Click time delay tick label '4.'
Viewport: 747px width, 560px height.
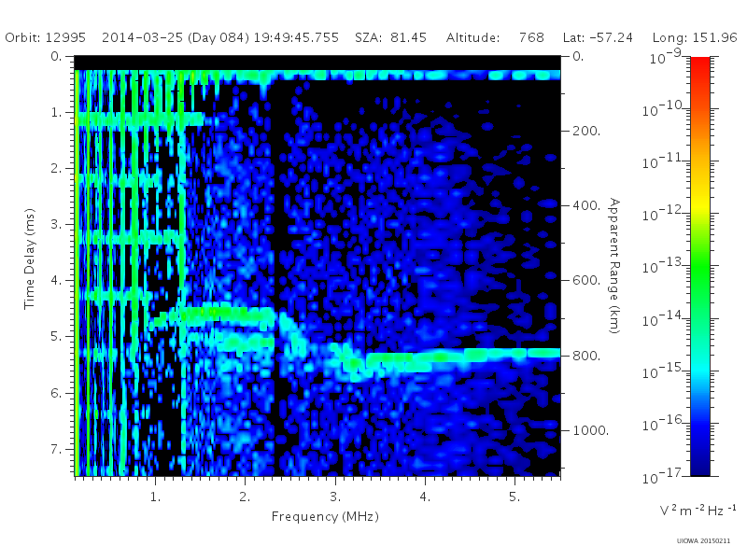click(56, 281)
